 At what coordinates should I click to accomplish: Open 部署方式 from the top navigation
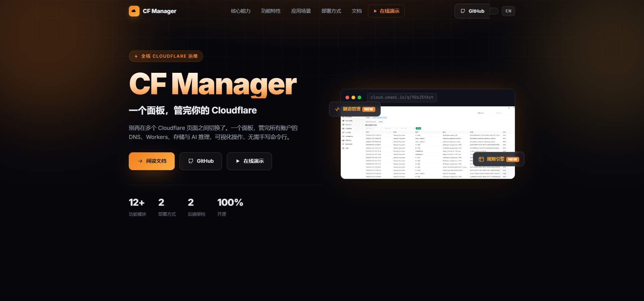tap(331, 11)
